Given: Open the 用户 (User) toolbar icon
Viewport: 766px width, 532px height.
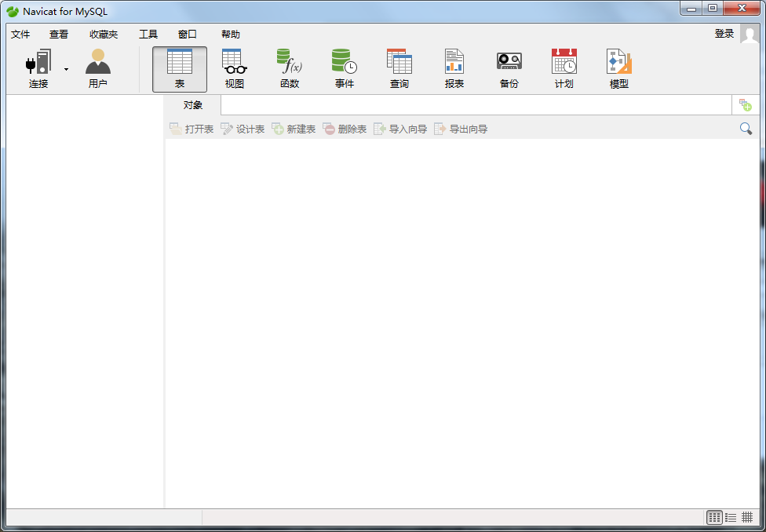Looking at the screenshot, I should [x=97, y=69].
